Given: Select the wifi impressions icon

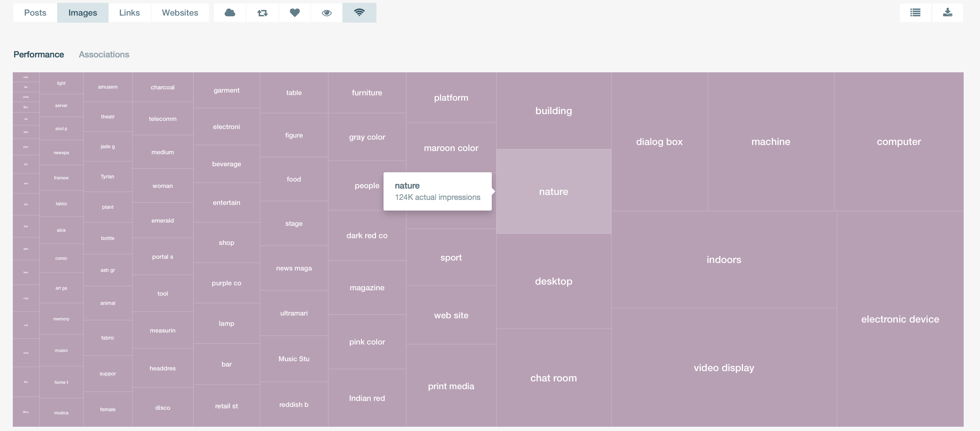Looking at the screenshot, I should pyautogui.click(x=359, y=13).
